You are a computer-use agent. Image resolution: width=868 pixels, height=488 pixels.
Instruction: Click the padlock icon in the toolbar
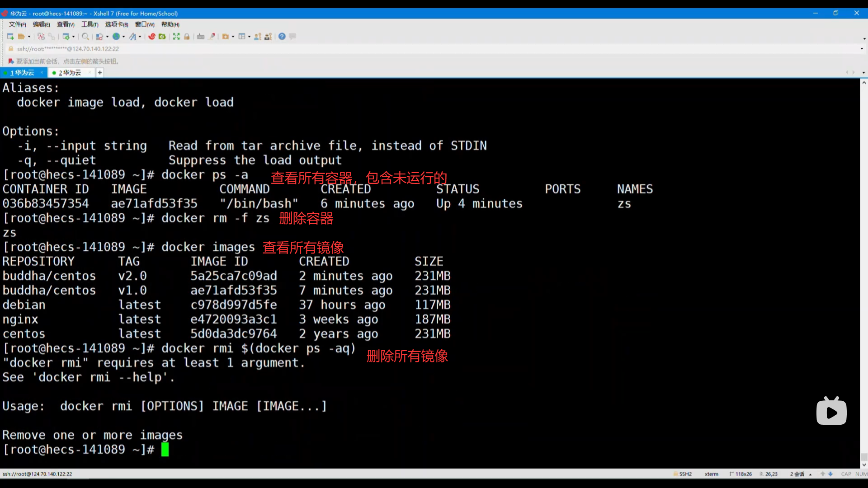click(x=187, y=37)
